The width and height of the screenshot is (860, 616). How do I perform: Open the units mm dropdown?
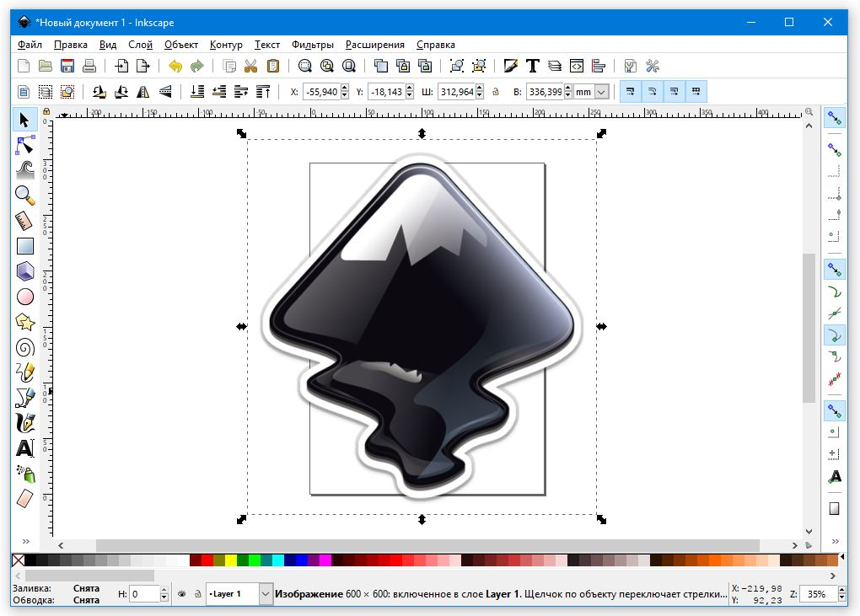[x=602, y=92]
